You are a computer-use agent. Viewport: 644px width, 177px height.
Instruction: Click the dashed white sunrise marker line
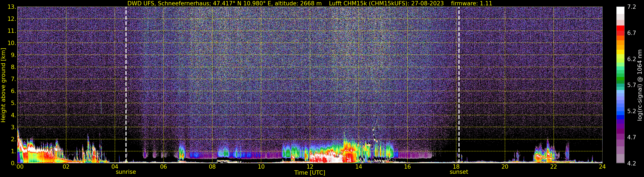coord(126,85)
